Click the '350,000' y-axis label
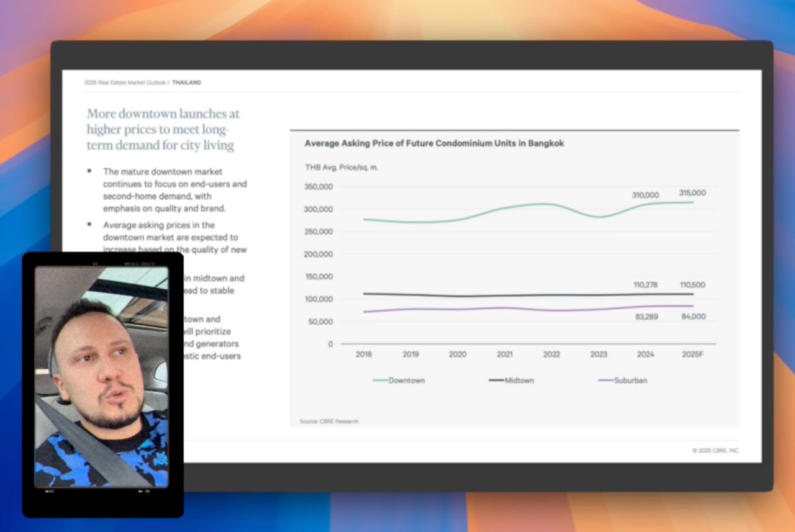The image size is (795, 532). coord(319,186)
